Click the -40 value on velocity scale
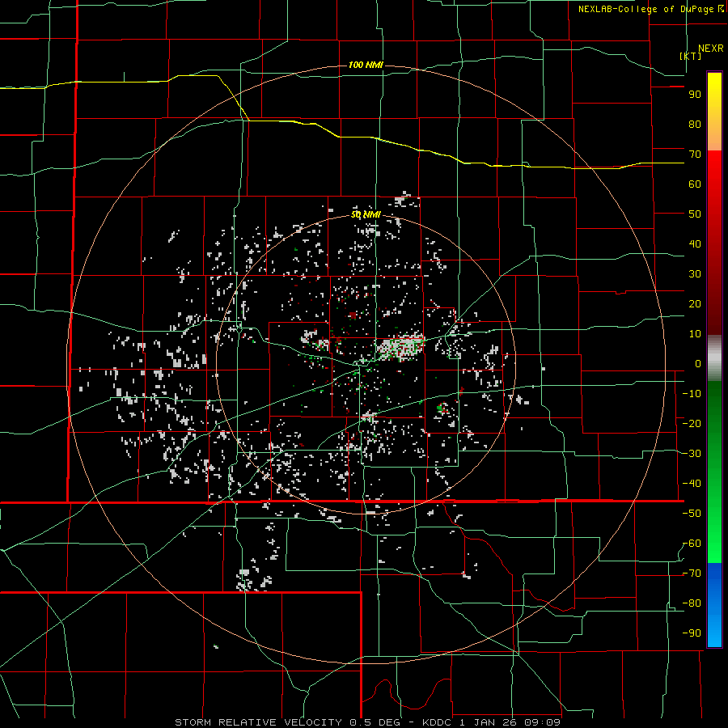Screen dimensions: 728x728 click(692, 484)
